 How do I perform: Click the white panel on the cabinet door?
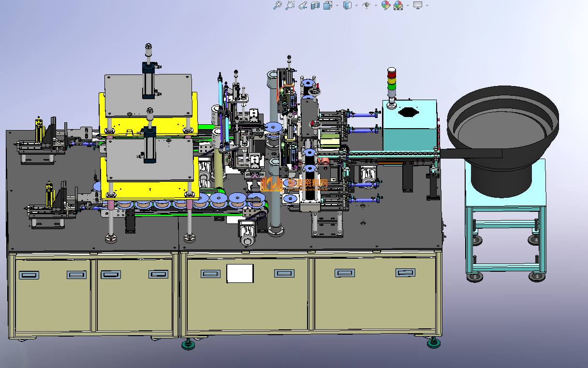[240, 273]
